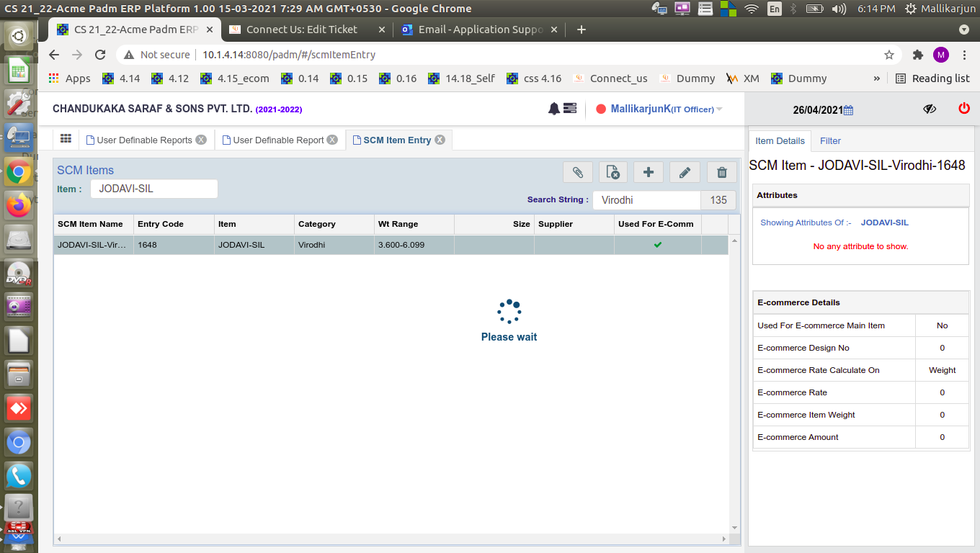Click the Search String field with Virodhi
The height and width of the screenshot is (553, 980).
tap(646, 200)
